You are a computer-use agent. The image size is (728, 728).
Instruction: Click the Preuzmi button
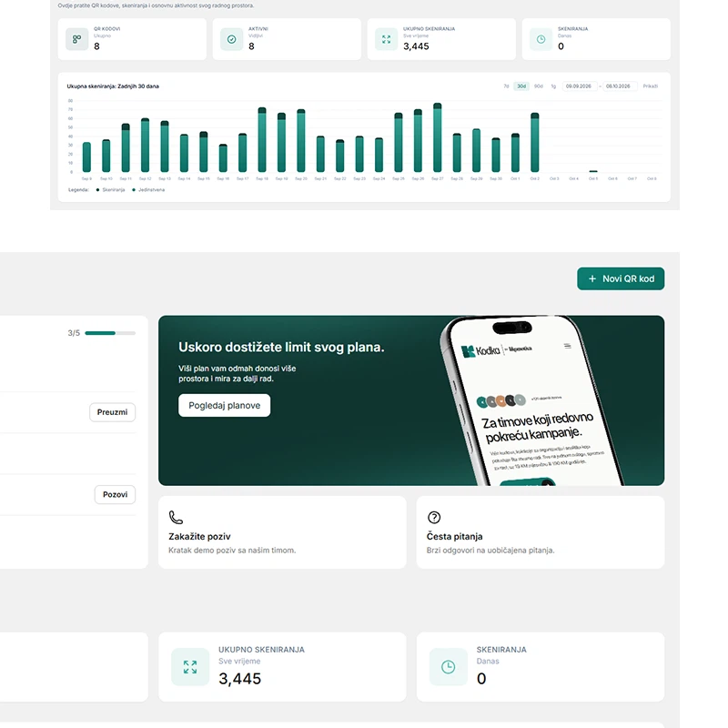click(112, 412)
